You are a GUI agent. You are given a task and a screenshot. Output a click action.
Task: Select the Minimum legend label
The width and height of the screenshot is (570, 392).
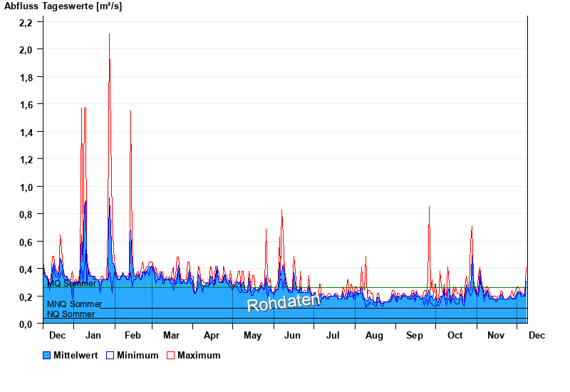[x=138, y=355]
